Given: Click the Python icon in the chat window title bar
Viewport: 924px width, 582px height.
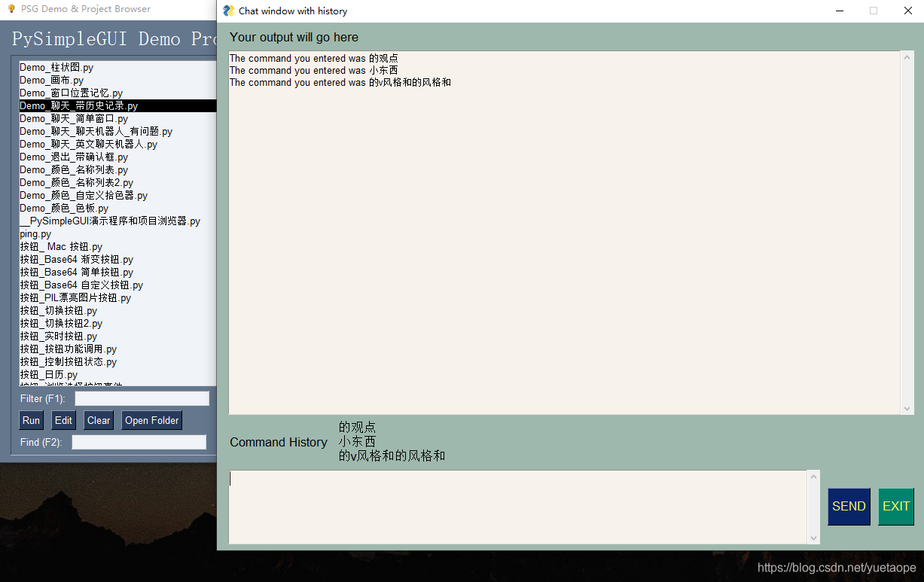Looking at the screenshot, I should 228,11.
